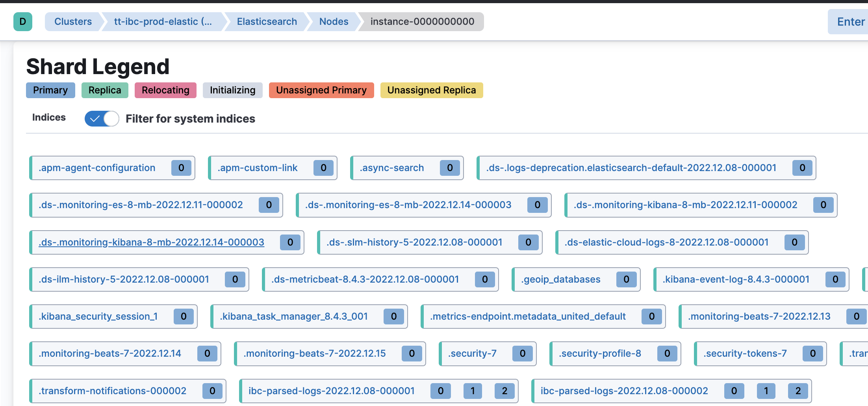The height and width of the screenshot is (406, 868).
Task: Click shard 0 of .kibana_task_manager_8.4.3_001
Action: click(x=393, y=317)
